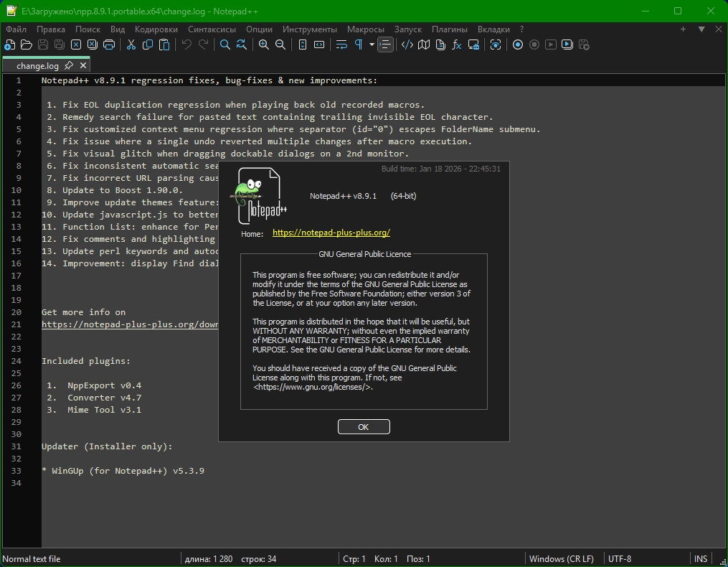728x567 pixels.
Task: Open the Файл menu
Action: (16, 29)
